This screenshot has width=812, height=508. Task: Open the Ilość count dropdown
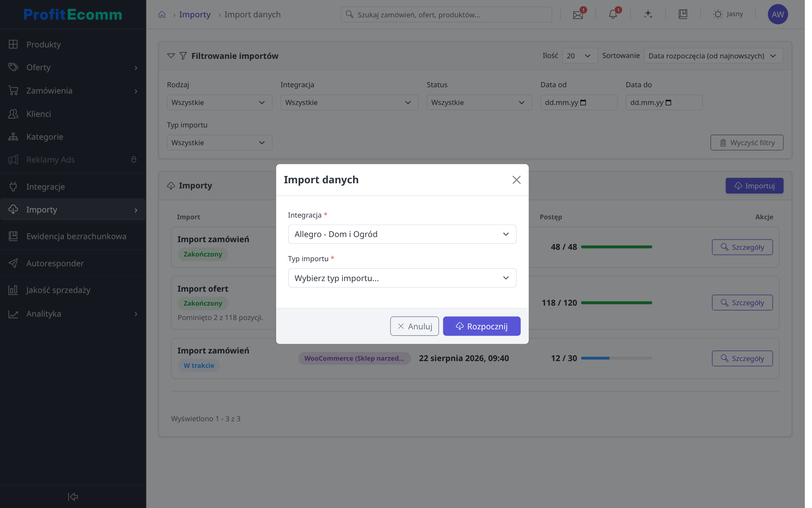(x=579, y=56)
